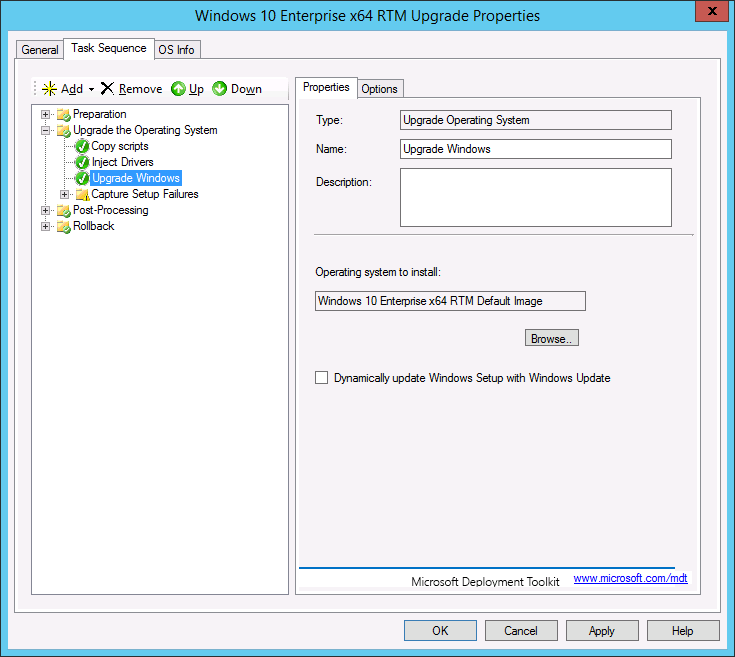Expand the Capture Setup Failures group
The width and height of the screenshot is (735, 657).
pos(64,194)
